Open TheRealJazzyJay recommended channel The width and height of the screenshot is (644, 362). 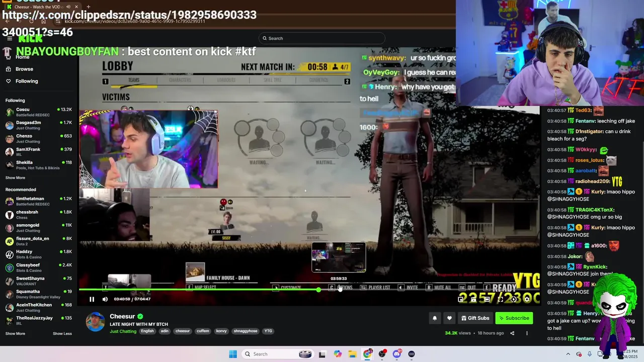coord(39,320)
